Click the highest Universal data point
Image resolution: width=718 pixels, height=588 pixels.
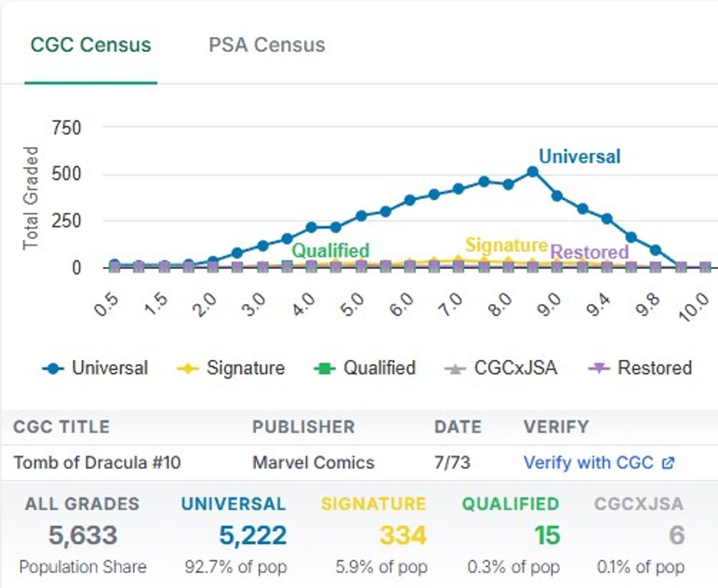tap(533, 172)
